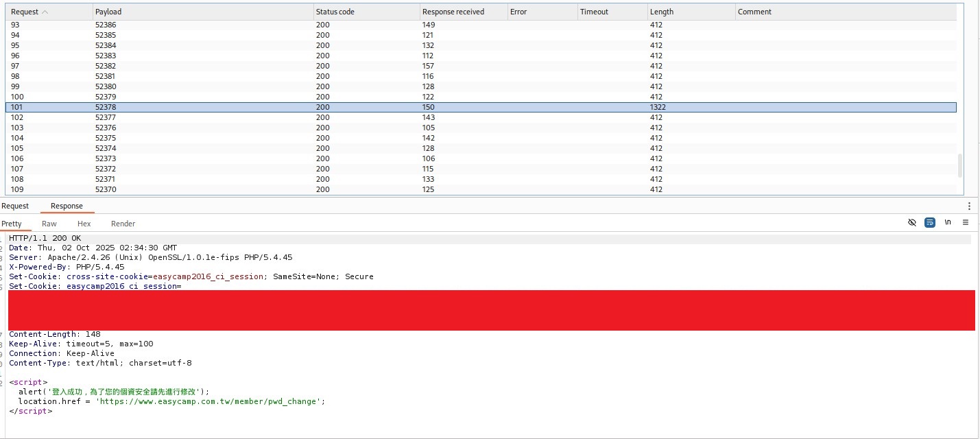
Task: Select request row 107 with payload 52372
Action: [481, 169]
